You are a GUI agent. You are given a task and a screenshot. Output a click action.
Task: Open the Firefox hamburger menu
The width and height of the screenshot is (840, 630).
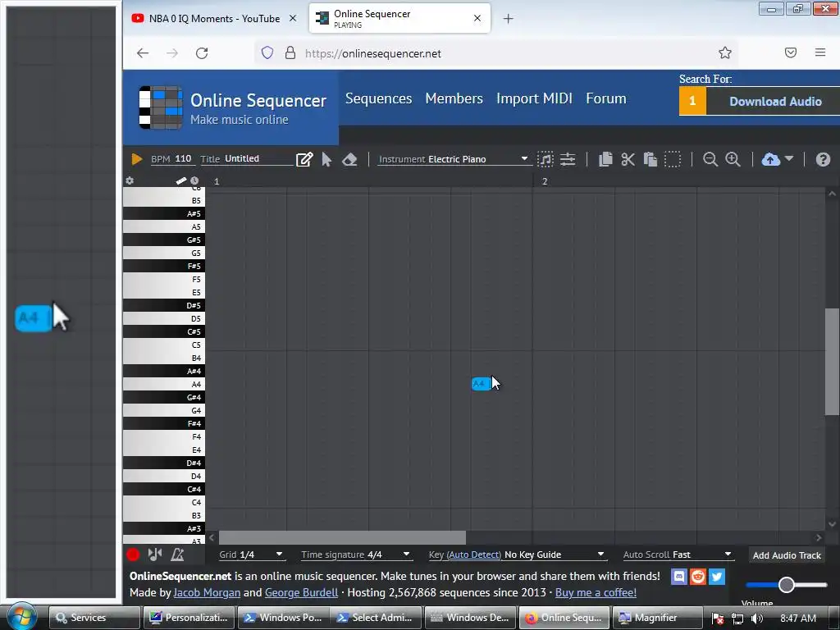820,52
